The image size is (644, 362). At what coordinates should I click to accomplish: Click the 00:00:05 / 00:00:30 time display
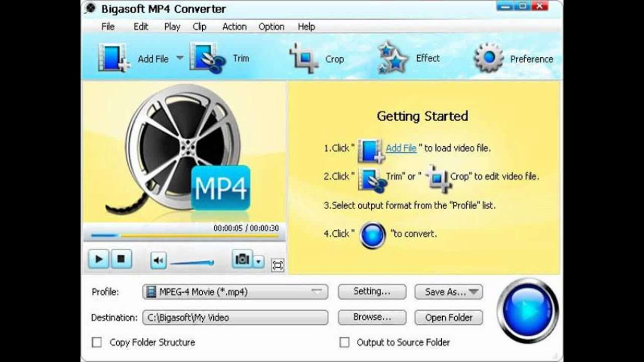tap(246, 228)
